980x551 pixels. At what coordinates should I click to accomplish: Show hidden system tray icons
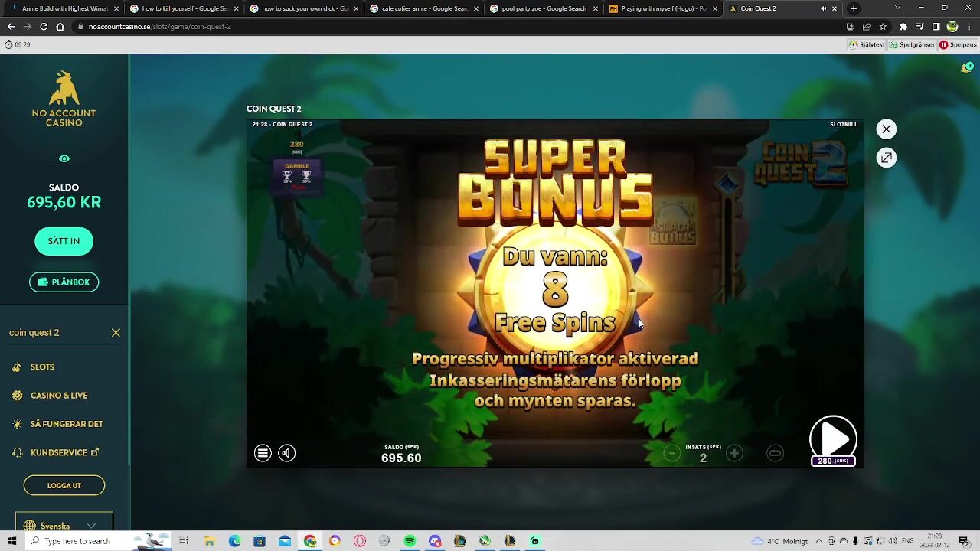(818, 541)
